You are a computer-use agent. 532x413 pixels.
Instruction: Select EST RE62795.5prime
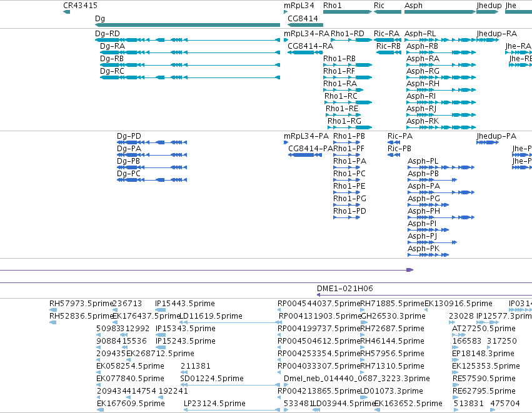[456, 397]
